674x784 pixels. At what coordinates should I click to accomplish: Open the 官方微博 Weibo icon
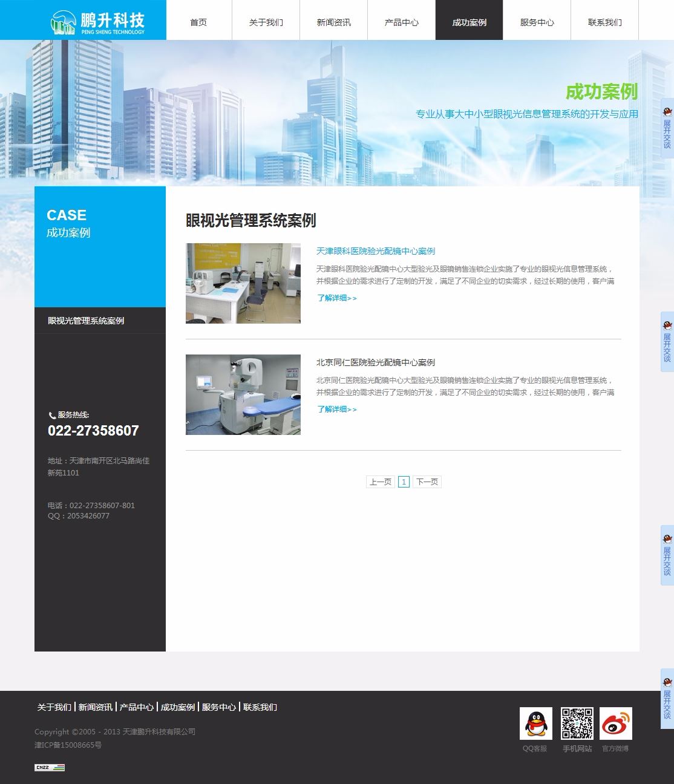click(x=616, y=724)
